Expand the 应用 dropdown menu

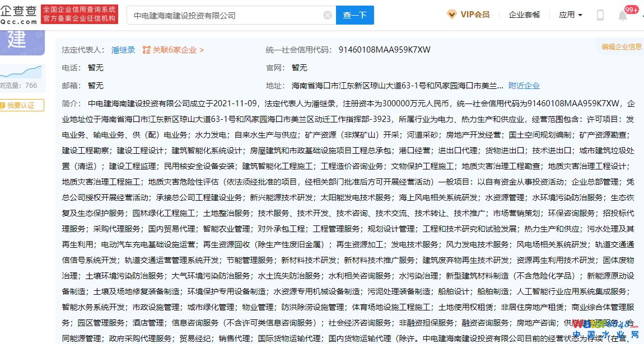[x=571, y=15]
